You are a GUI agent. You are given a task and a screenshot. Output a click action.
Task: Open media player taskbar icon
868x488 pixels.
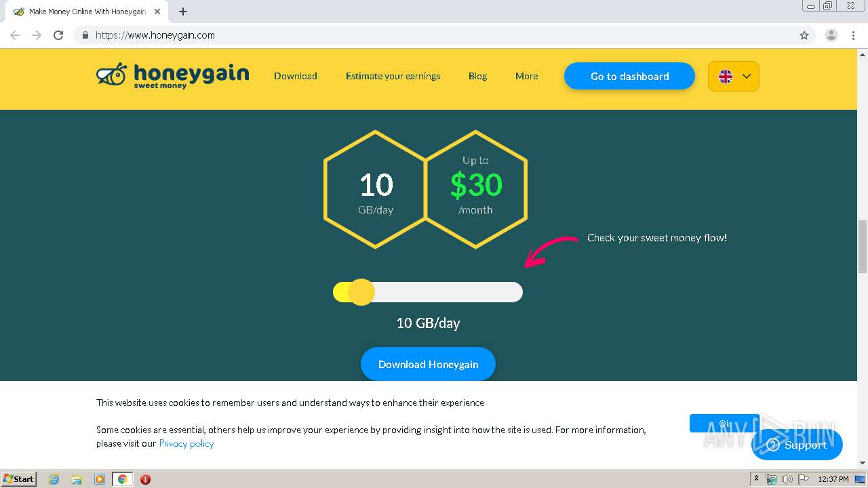click(100, 479)
